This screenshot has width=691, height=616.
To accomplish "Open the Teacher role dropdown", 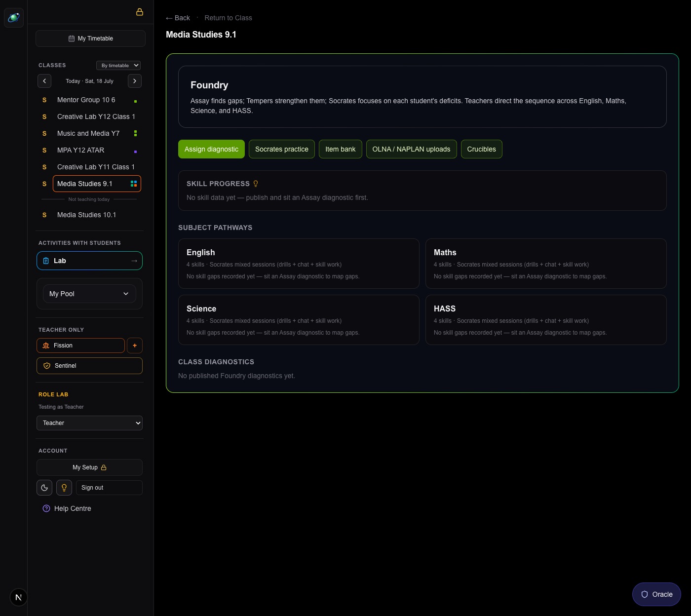I will (89, 423).
